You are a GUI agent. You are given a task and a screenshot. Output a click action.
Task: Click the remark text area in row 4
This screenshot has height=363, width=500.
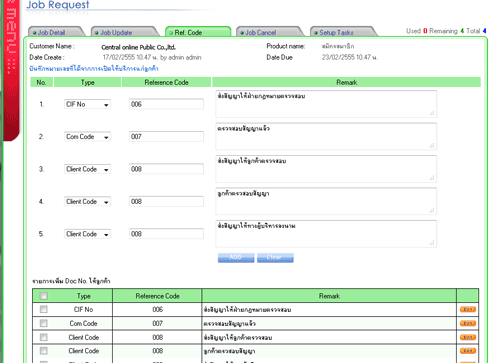pyautogui.click(x=326, y=201)
